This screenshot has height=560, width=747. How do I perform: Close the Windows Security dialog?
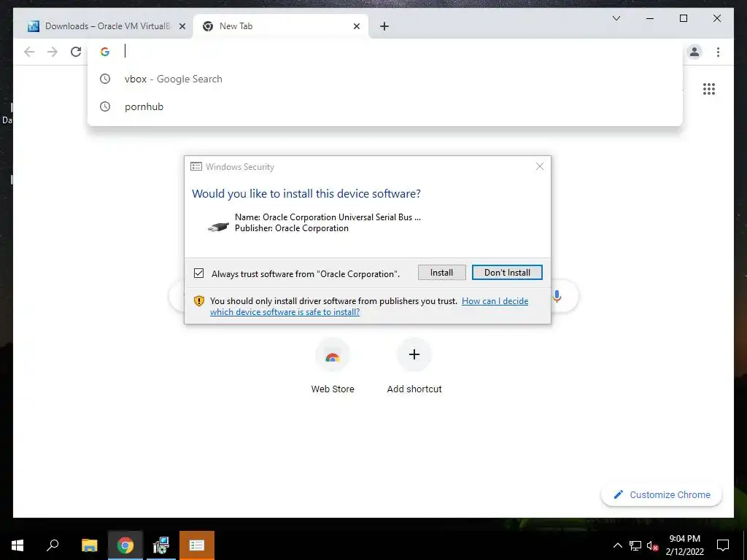[539, 167]
